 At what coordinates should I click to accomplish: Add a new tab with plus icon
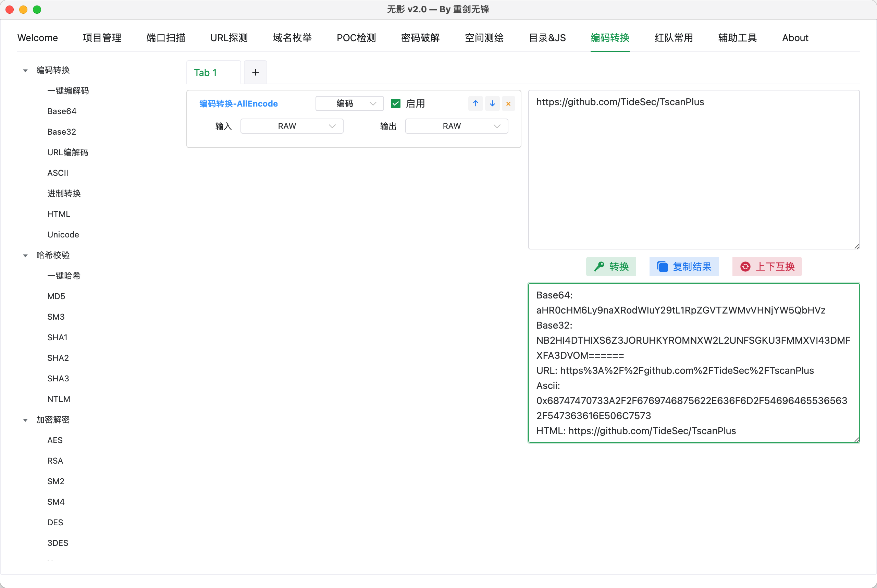click(x=255, y=72)
